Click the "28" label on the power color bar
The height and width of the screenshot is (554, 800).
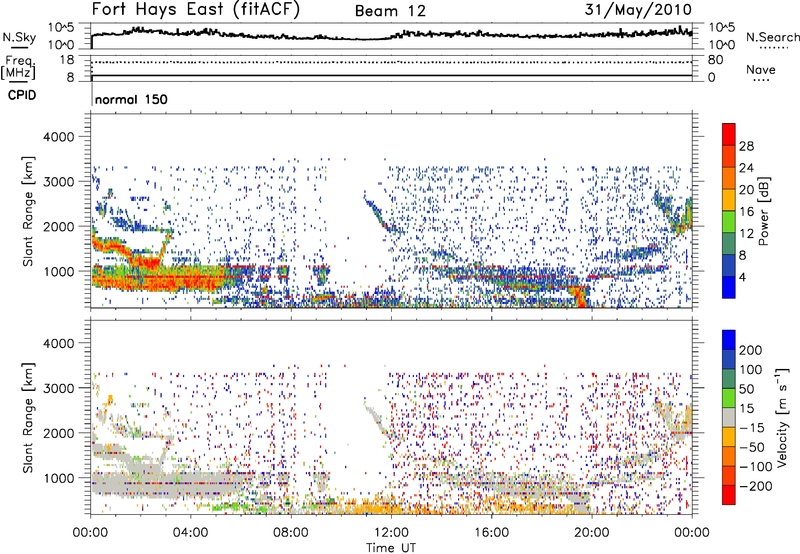[746, 146]
